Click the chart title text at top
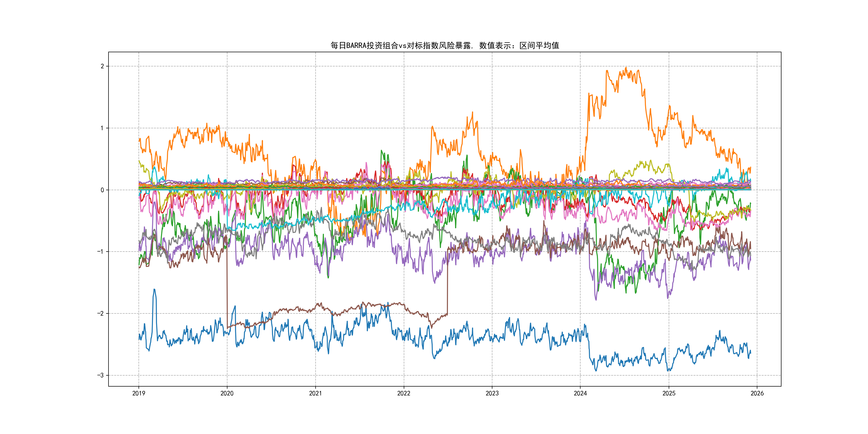The height and width of the screenshot is (434, 868). pos(444,46)
